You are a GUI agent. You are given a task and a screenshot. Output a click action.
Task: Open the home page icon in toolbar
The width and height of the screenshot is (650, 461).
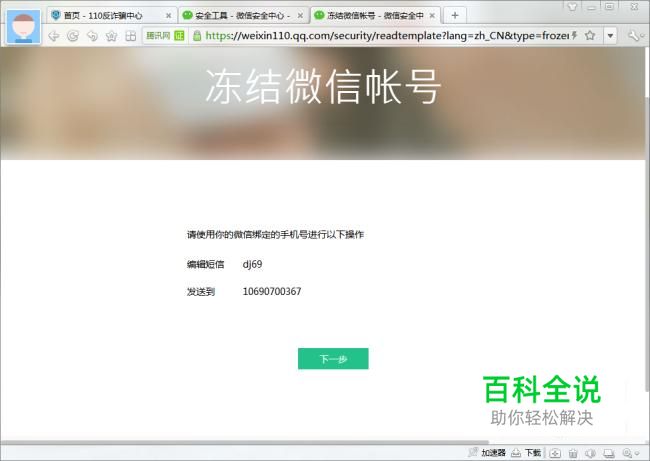point(111,36)
